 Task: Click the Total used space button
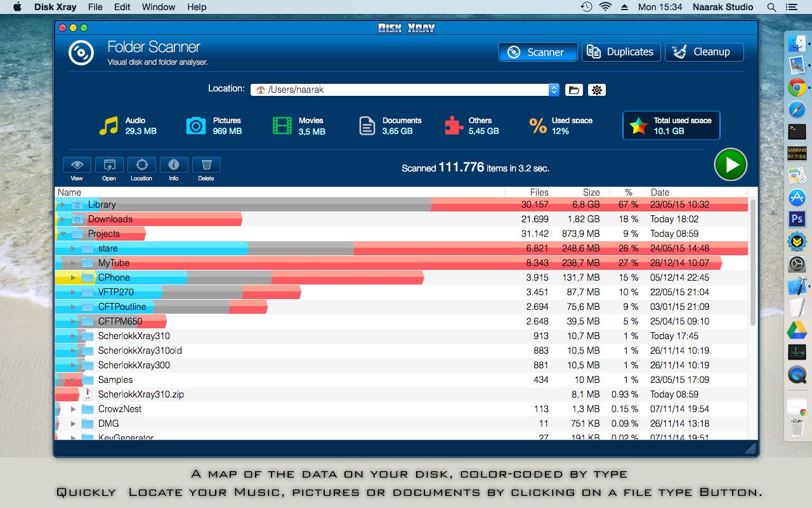coord(671,125)
